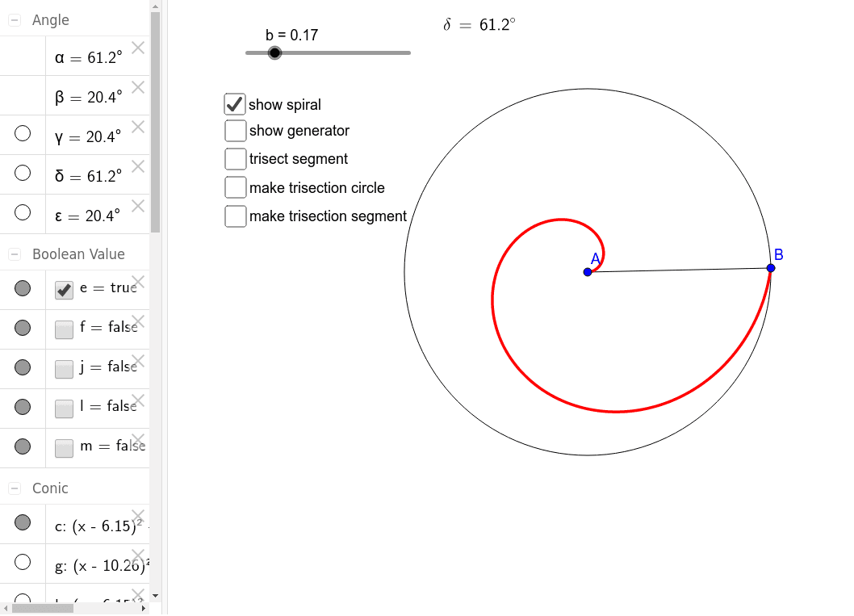Delete angle α using its X icon
854x616 pixels.
point(137,48)
